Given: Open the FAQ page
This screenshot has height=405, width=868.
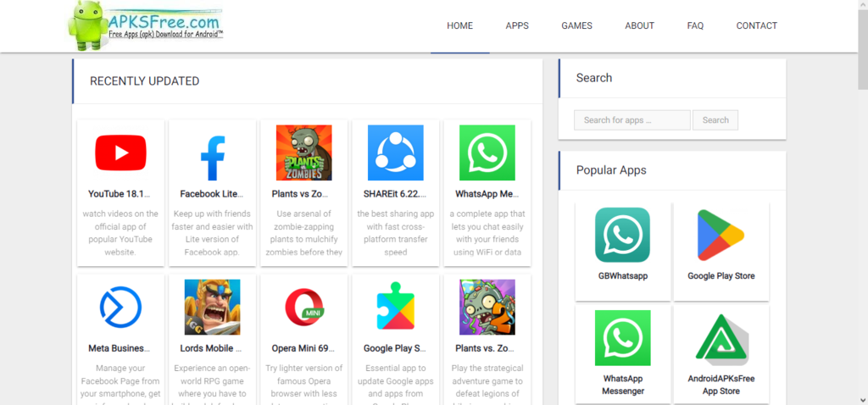Looking at the screenshot, I should point(695,26).
